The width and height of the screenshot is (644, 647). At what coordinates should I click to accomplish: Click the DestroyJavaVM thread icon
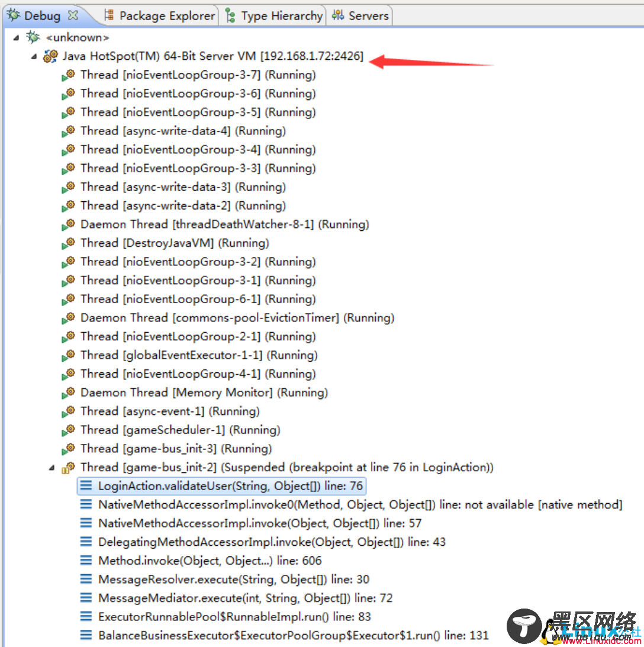[x=69, y=243]
